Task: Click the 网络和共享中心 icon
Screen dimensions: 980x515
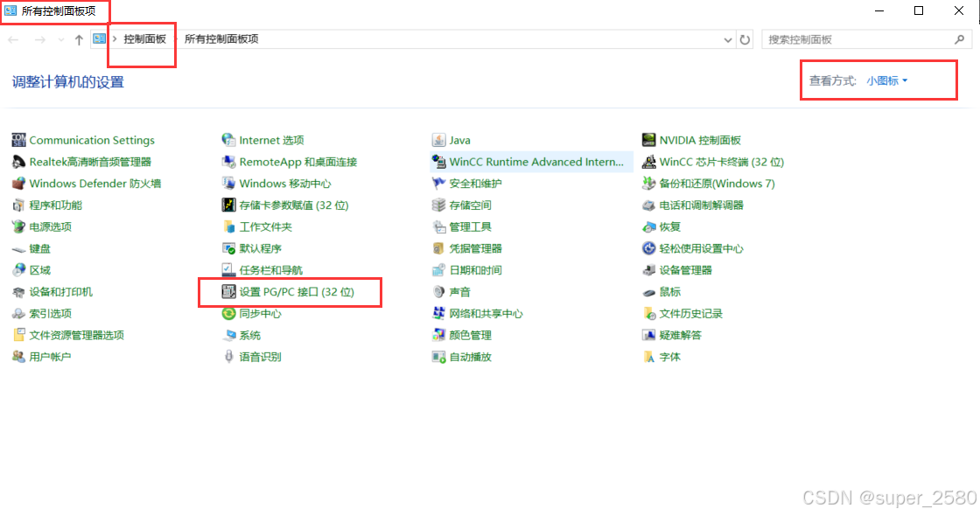Action: click(x=438, y=313)
